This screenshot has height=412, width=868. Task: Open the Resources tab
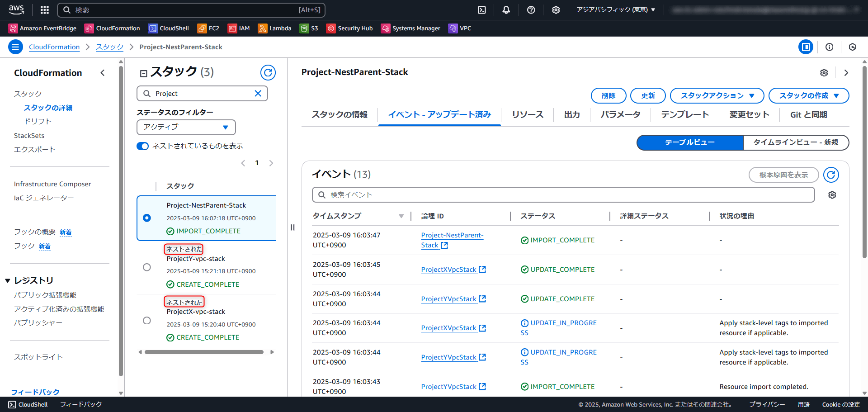pyautogui.click(x=528, y=115)
